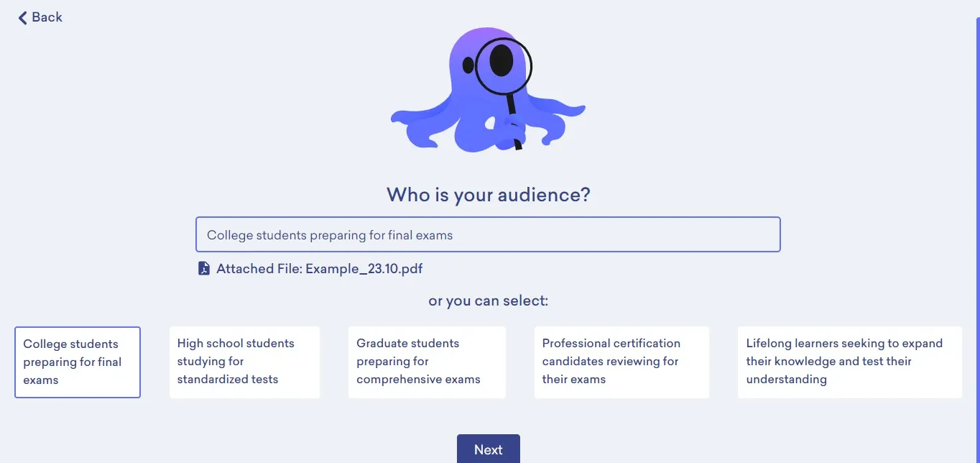Click the PDF file icon beside attachment
Screen dimensions: 980x463
pos(204,269)
